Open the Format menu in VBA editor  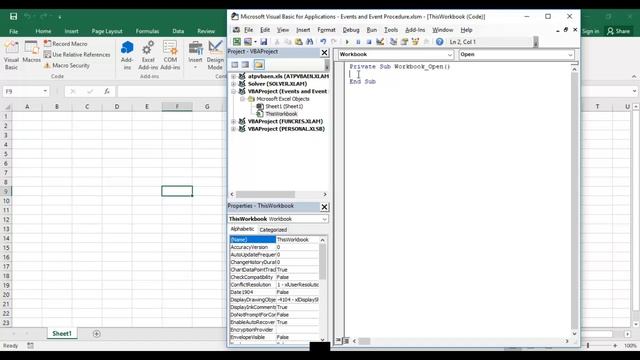[326, 30]
